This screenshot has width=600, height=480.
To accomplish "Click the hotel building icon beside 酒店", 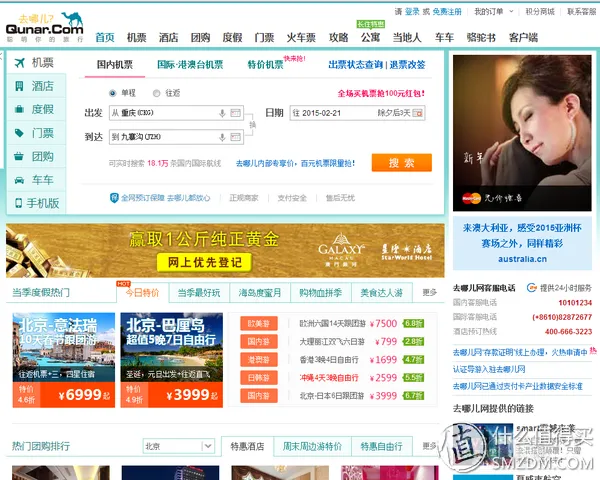I will [x=19, y=86].
